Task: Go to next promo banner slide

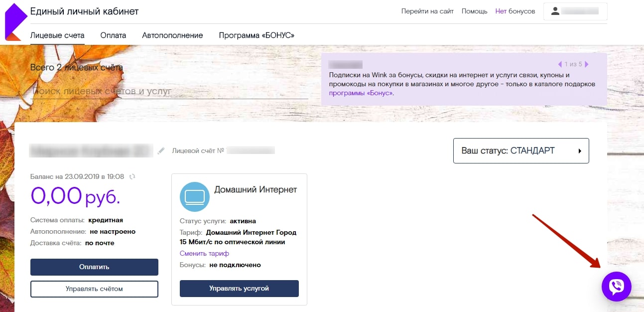Action: pos(587,64)
